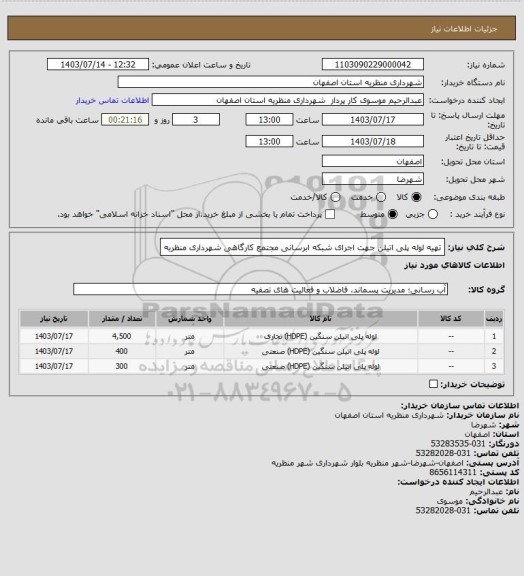Select the کالا/خدمت radio button
The image size is (524, 576).
[x=335, y=197]
